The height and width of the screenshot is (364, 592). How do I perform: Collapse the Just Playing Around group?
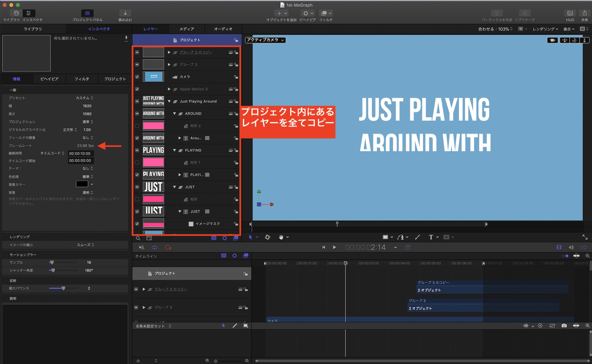tap(169, 101)
